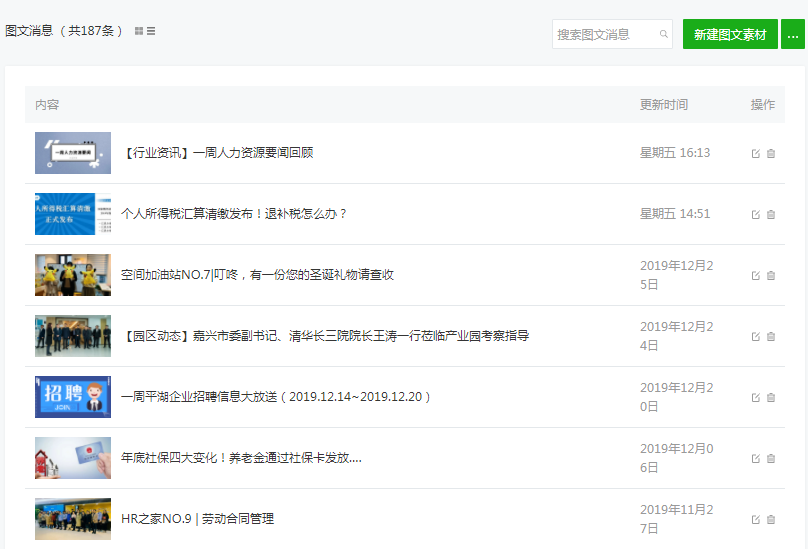The image size is (808, 549).
Task: Edit the 年底社保四大变化 article
Action: (x=756, y=458)
